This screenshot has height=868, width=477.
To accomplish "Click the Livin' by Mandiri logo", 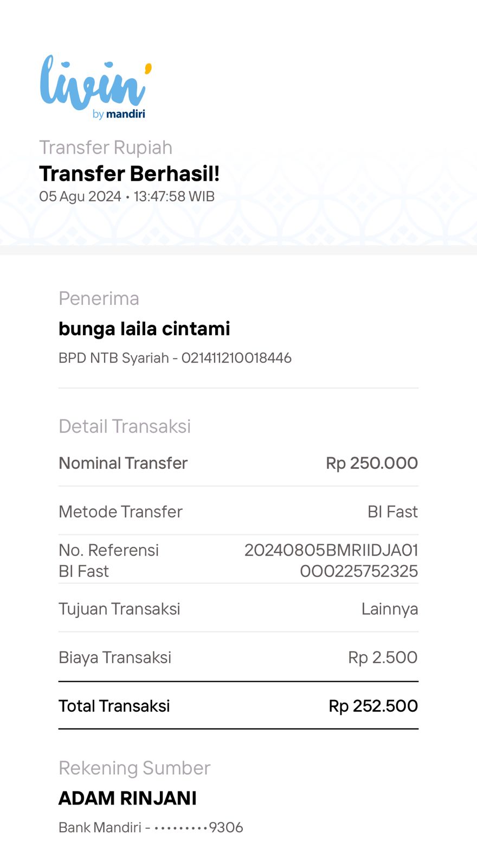I will pyautogui.click(x=95, y=87).
